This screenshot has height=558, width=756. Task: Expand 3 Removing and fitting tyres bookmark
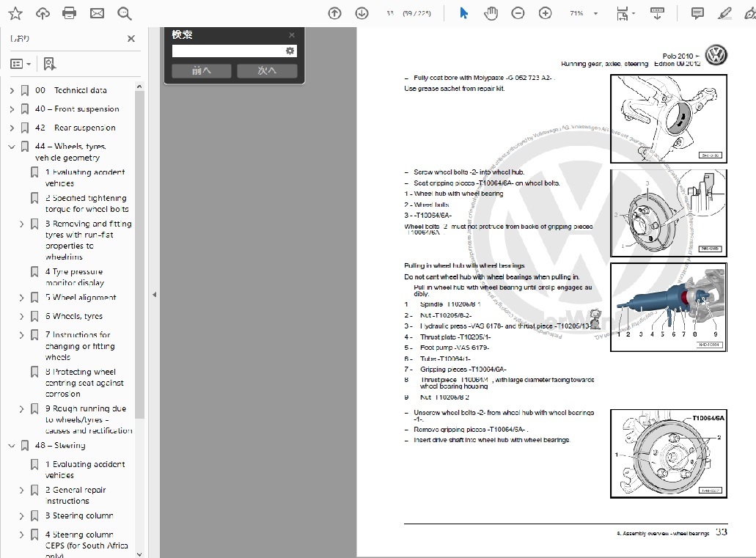(x=22, y=224)
